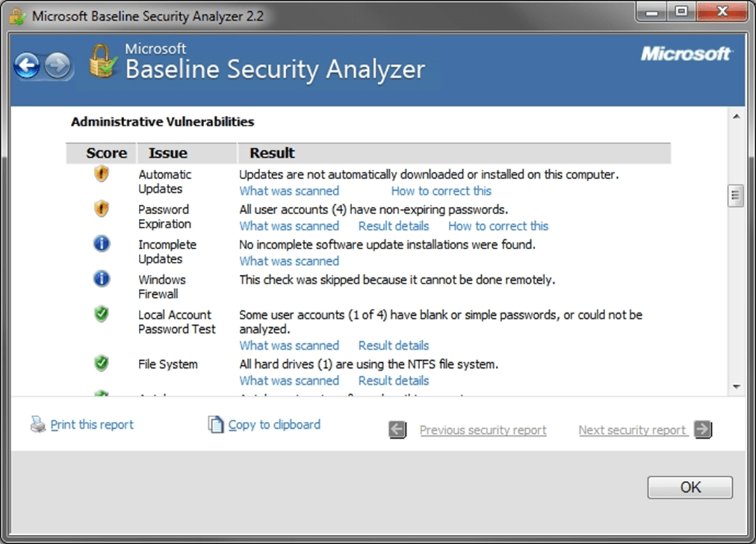Click the warning shield icon for Automatic Updates
Viewport: 756px width, 544px height.
point(101,174)
